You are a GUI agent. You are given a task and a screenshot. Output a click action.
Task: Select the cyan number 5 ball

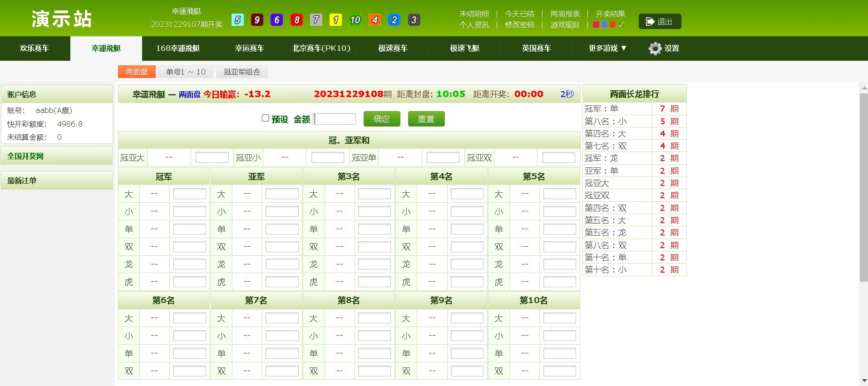coord(237,20)
